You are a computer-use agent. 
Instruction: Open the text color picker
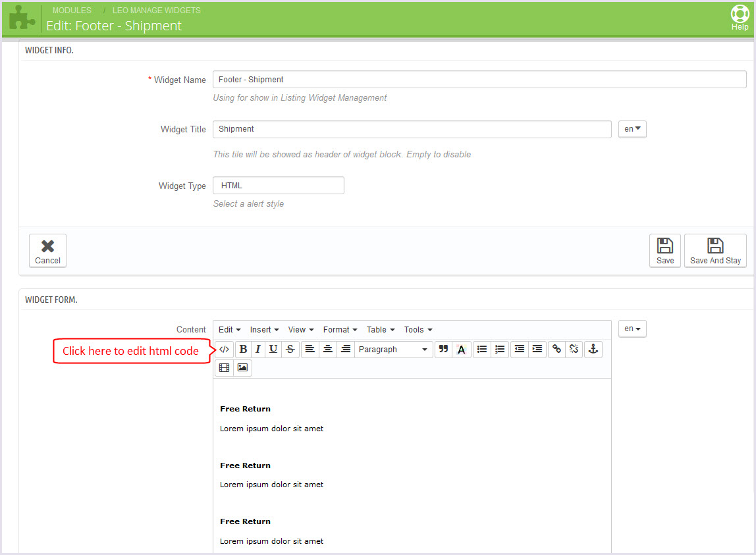461,350
